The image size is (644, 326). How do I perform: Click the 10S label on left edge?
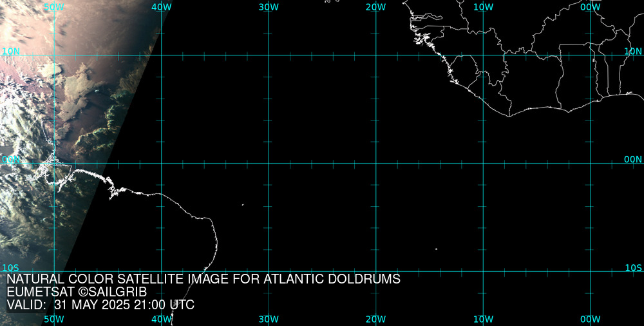click(x=11, y=268)
